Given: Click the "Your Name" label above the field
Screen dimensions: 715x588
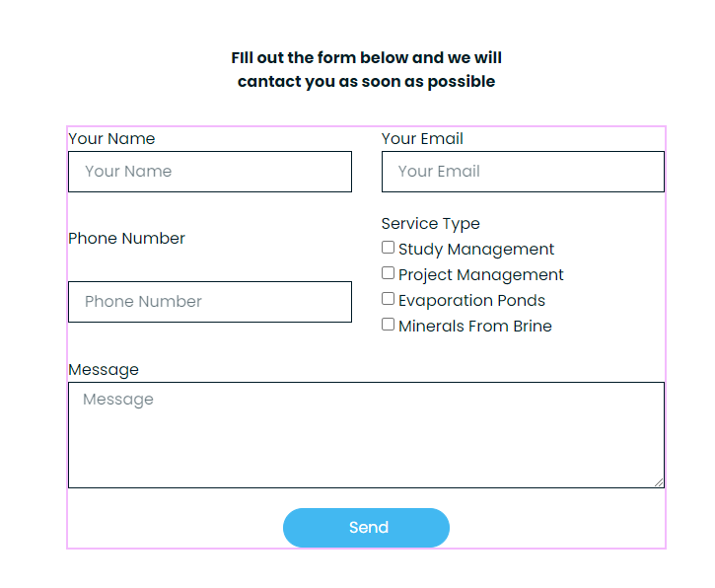Looking at the screenshot, I should point(111,139).
